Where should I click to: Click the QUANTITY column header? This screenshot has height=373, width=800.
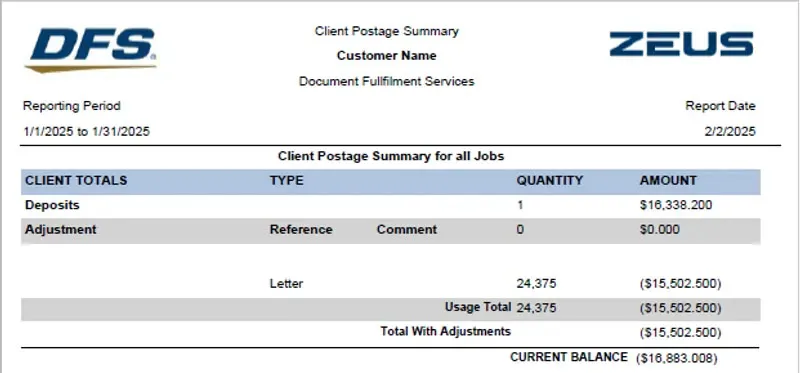click(x=549, y=181)
